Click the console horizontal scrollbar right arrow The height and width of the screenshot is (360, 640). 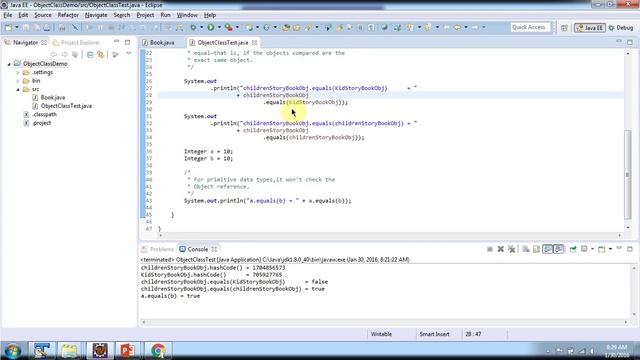coord(626,322)
